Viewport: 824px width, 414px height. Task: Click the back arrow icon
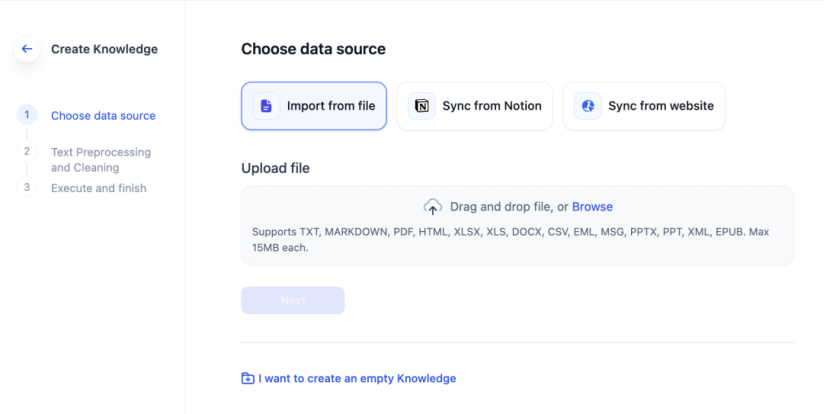coord(27,49)
